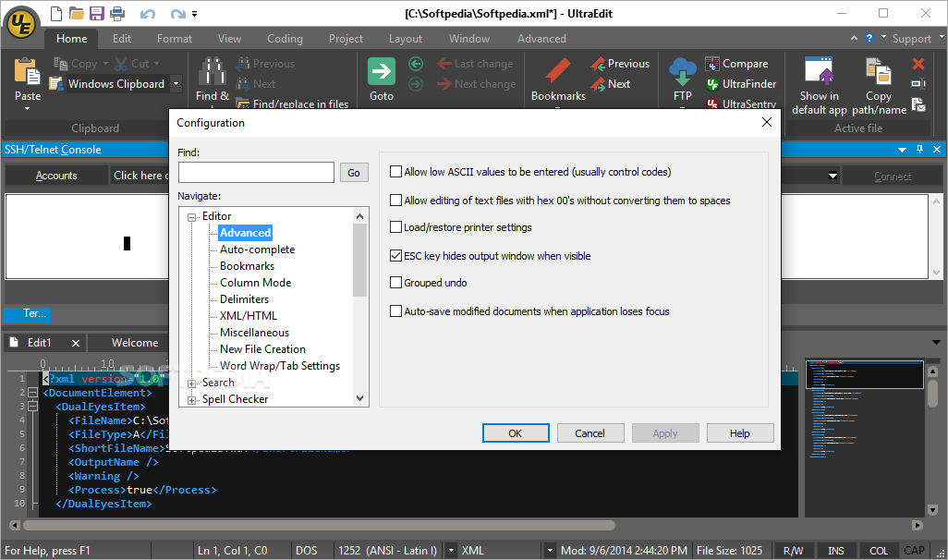Close the Edit1 document tab
The width and height of the screenshot is (948, 560).
76,343
